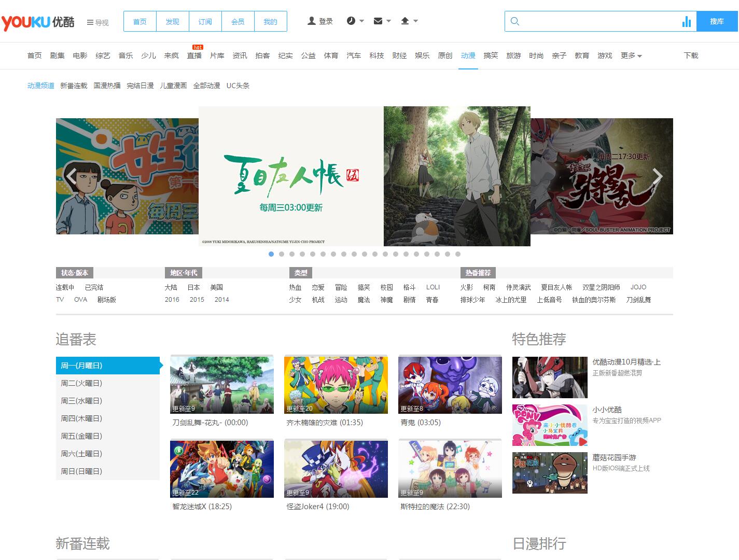Select the 周五(金曜日) schedule tab

click(108, 436)
